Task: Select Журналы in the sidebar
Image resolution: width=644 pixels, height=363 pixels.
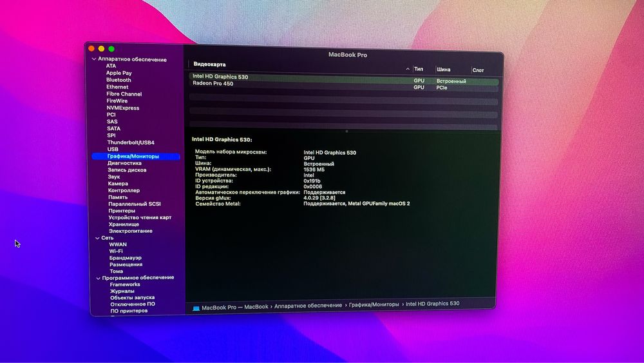Action: coord(122,291)
